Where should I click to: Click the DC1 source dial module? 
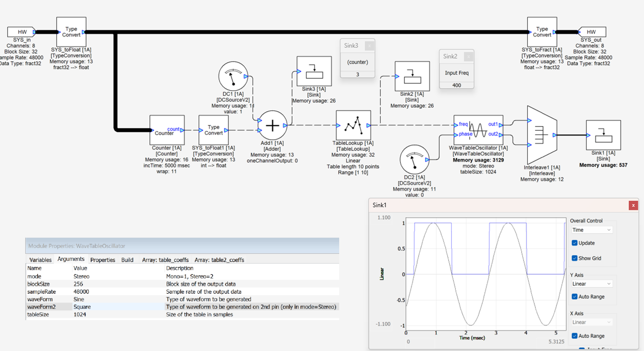click(x=233, y=76)
